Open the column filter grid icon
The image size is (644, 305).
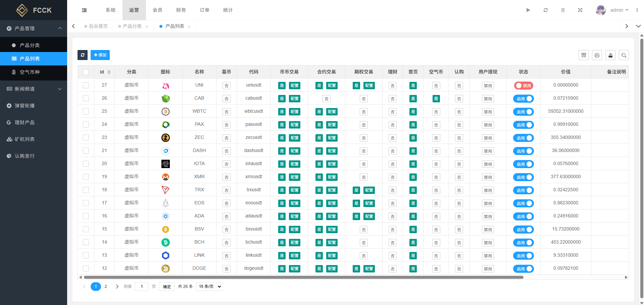click(584, 55)
